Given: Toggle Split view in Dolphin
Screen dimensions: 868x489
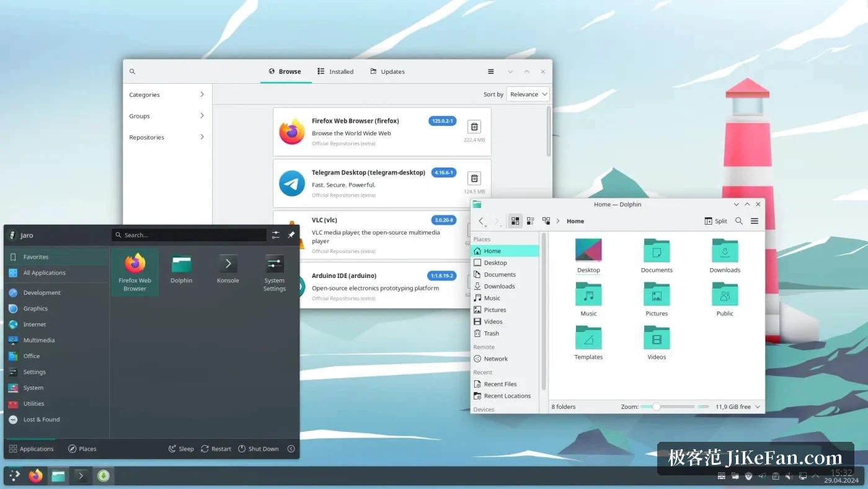Looking at the screenshot, I should click(716, 221).
